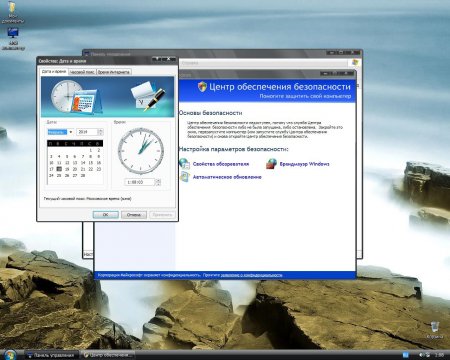Open the Recycle Bin (Корзина) desktop icon
450x360 pixels.
[x=435, y=327]
